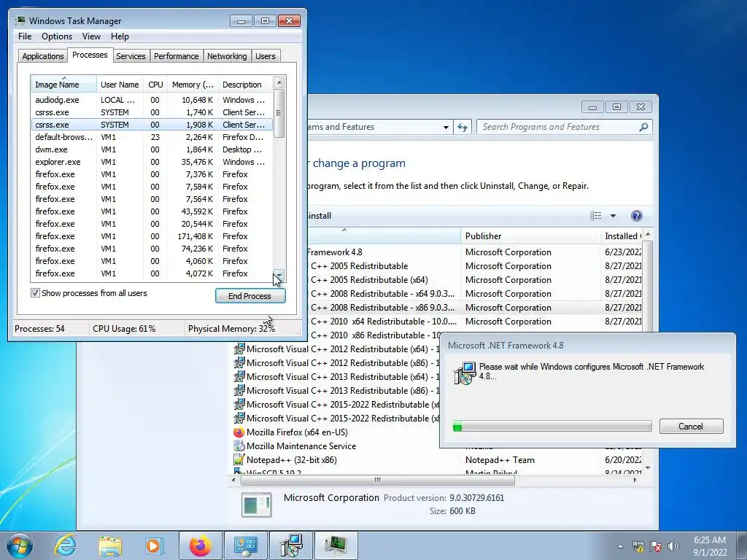Switch to Firefox in the taskbar
The image size is (747, 560).
point(201,545)
